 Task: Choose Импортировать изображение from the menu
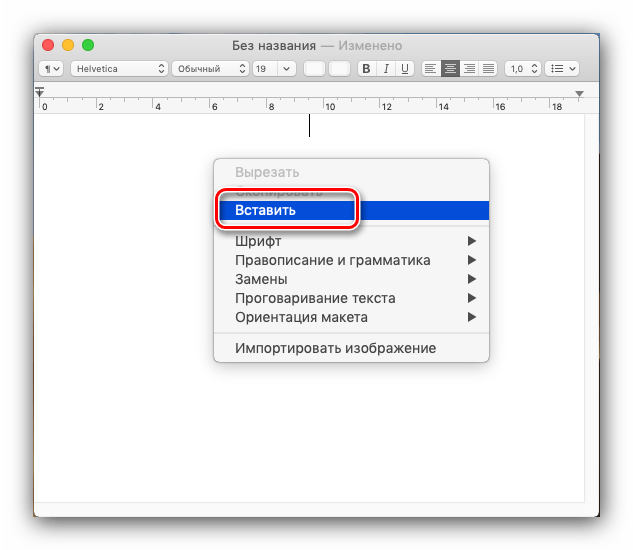[351, 348]
